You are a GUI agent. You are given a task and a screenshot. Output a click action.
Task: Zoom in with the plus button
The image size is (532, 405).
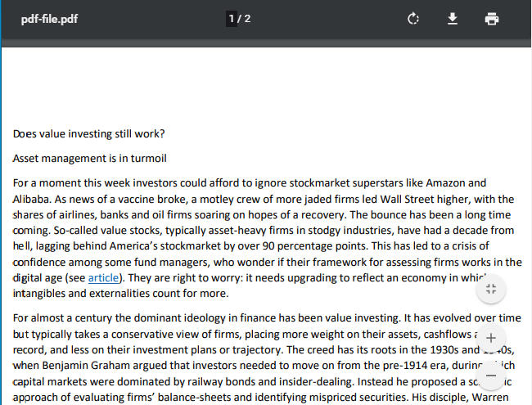(x=491, y=338)
